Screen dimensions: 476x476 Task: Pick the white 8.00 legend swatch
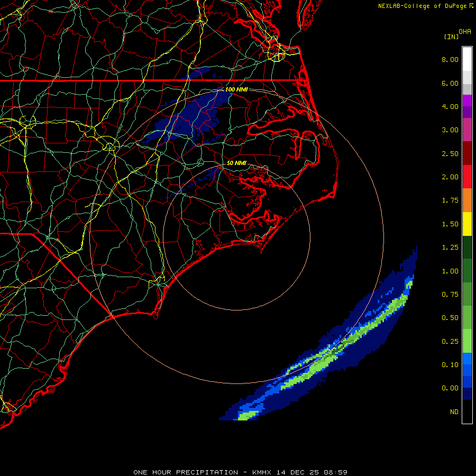click(x=467, y=59)
